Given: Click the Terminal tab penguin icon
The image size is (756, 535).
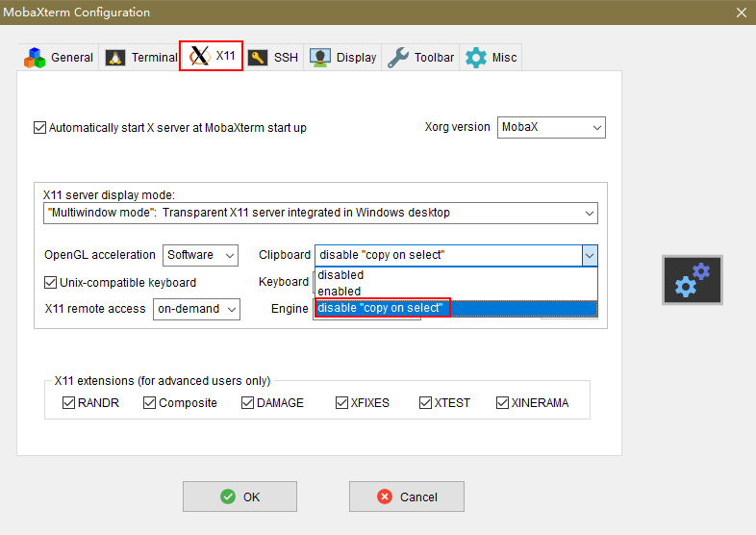Looking at the screenshot, I should tap(115, 58).
